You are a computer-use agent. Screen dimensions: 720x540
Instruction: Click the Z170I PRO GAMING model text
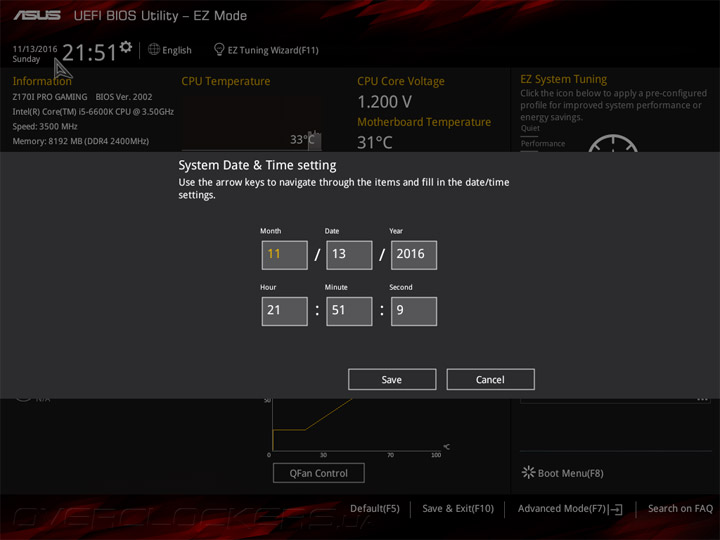50,97
